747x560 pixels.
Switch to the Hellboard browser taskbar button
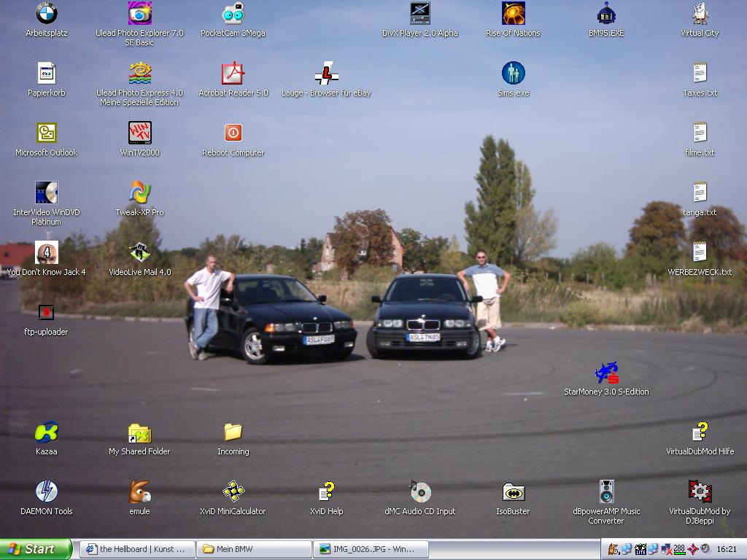point(137,549)
